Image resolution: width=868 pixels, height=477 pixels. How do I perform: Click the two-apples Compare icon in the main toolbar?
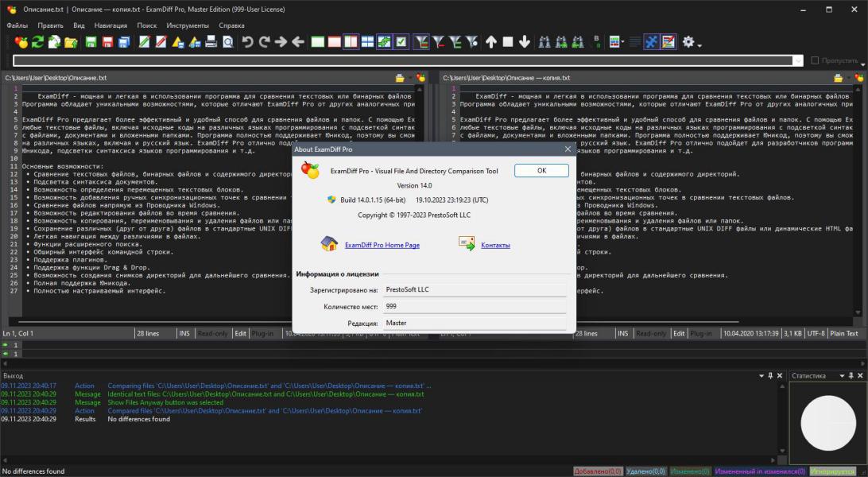tap(21, 42)
